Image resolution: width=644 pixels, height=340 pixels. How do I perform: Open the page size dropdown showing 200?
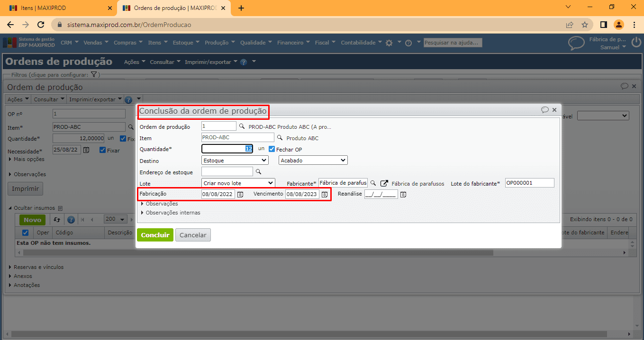[116, 219]
